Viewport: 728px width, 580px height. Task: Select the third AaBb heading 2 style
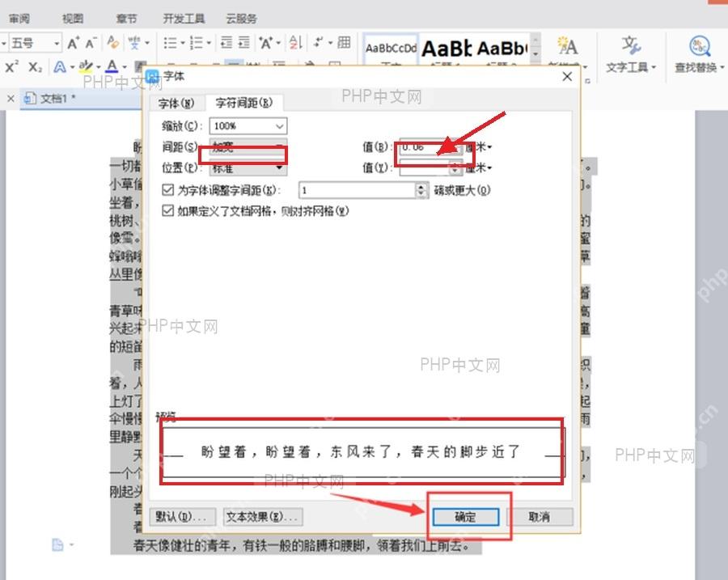502,49
